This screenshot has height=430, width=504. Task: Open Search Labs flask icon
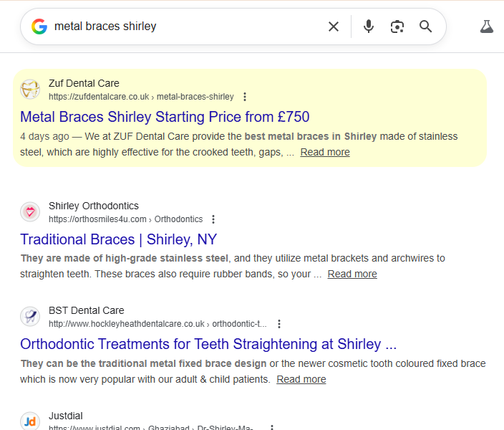pyautogui.click(x=487, y=27)
